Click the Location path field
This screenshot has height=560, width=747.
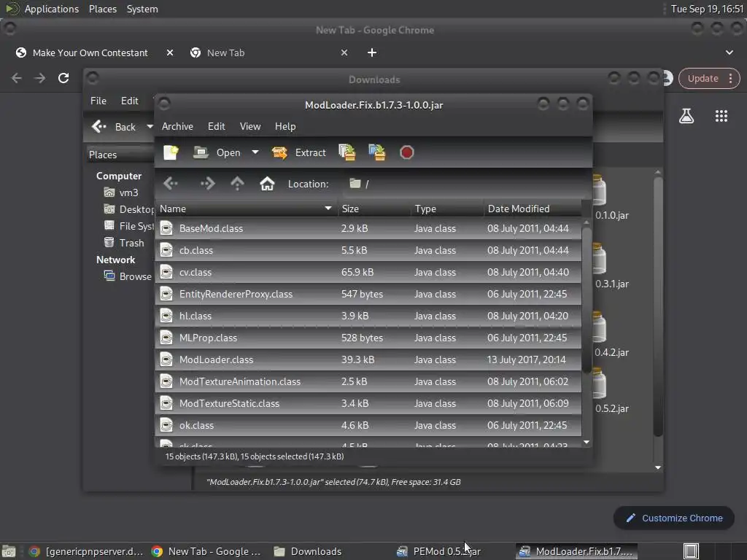point(465,184)
